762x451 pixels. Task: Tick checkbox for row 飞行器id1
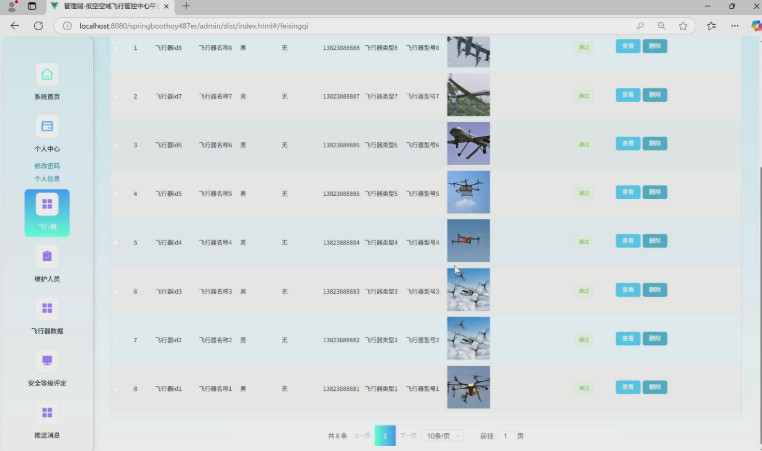(116, 388)
